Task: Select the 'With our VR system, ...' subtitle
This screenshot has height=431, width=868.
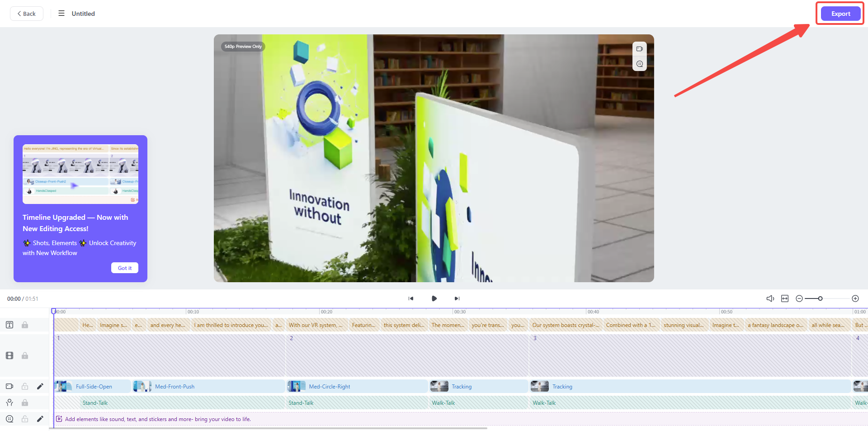Action: click(x=316, y=325)
